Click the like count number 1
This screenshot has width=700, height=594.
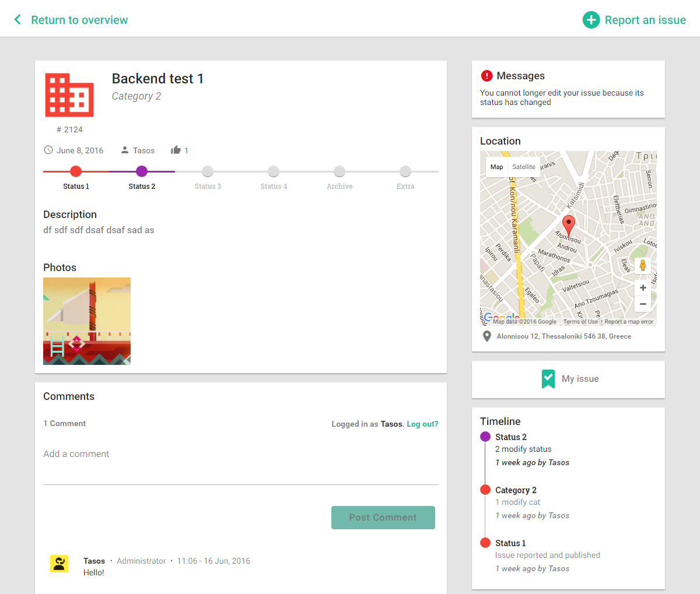[x=186, y=150]
